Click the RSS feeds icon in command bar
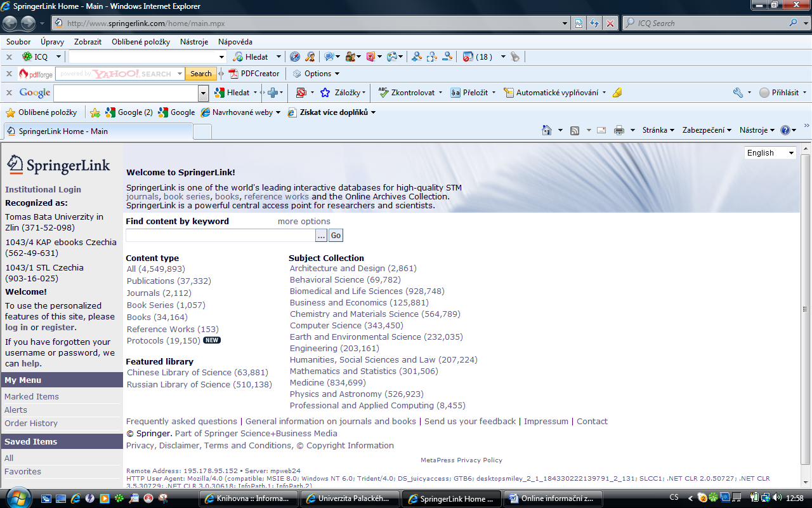The width and height of the screenshot is (812, 508). tap(575, 130)
